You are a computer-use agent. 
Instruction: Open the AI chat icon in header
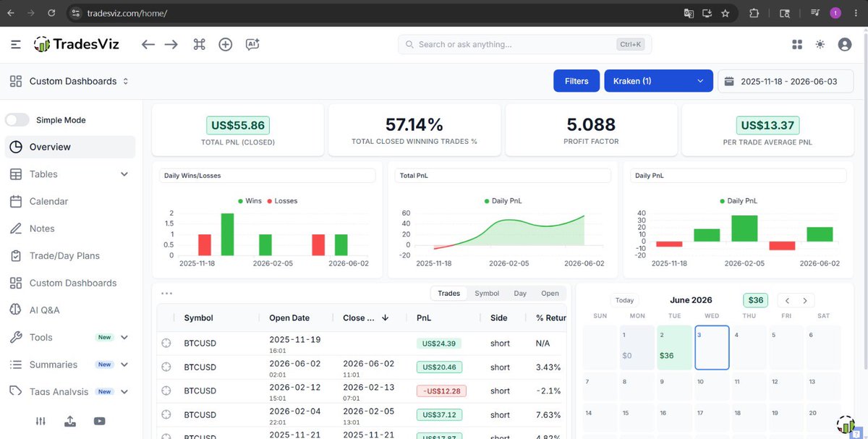pyautogui.click(x=252, y=44)
